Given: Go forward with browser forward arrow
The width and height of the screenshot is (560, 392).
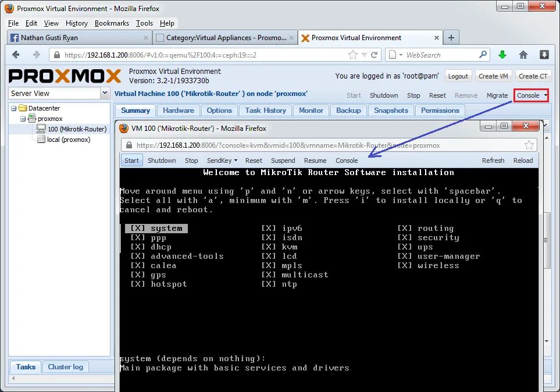Looking at the screenshot, I should [37, 55].
